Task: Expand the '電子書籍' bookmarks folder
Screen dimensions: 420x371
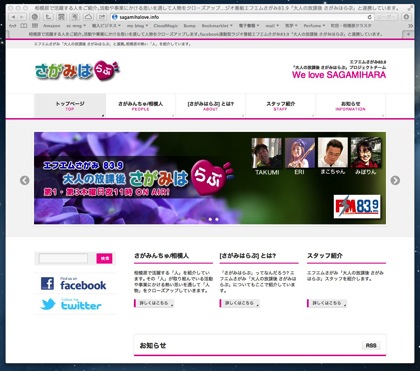Action: coord(249,26)
